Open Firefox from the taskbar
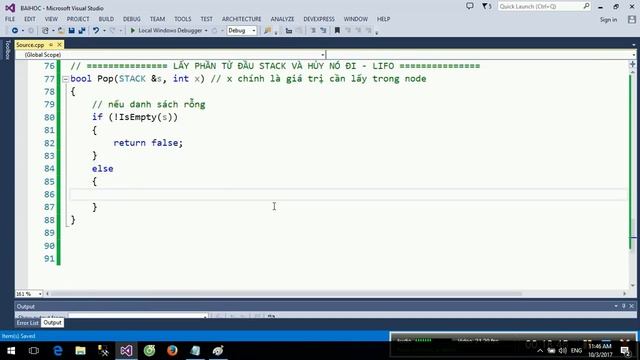Viewport: 640px width, 360px height. (x=172, y=351)
